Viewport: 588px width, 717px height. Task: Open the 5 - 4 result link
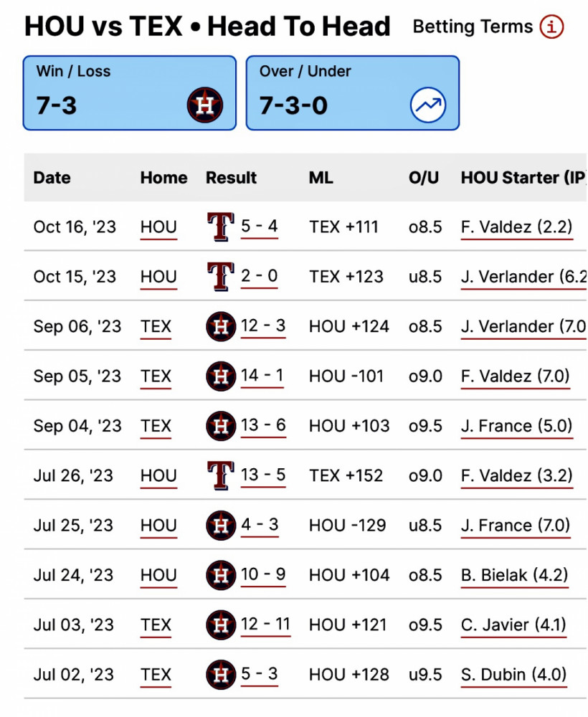click(260, 227)
